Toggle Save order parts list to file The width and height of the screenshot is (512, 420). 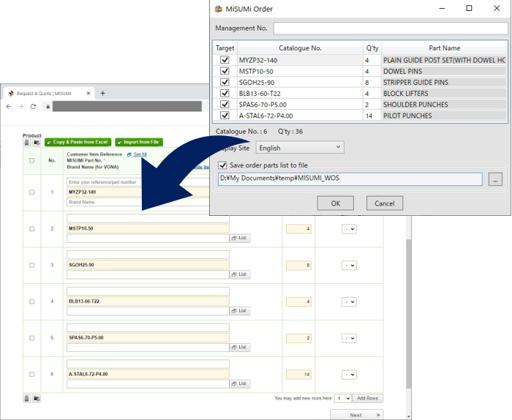coord(222,165)
